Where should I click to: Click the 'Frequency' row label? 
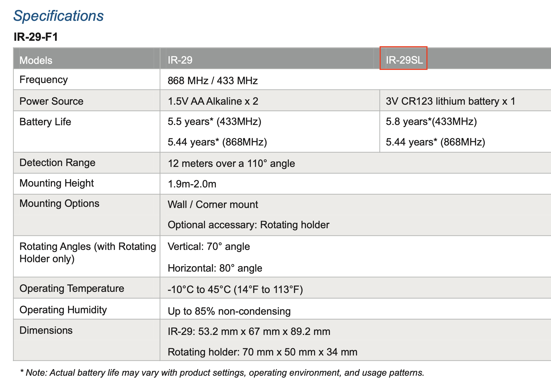click(x=44, y=80)
